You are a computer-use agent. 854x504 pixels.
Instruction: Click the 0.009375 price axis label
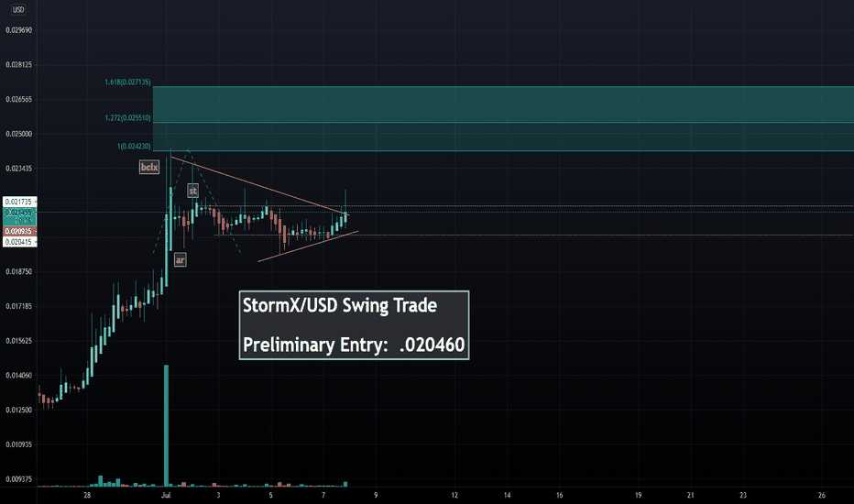[19, 479]
